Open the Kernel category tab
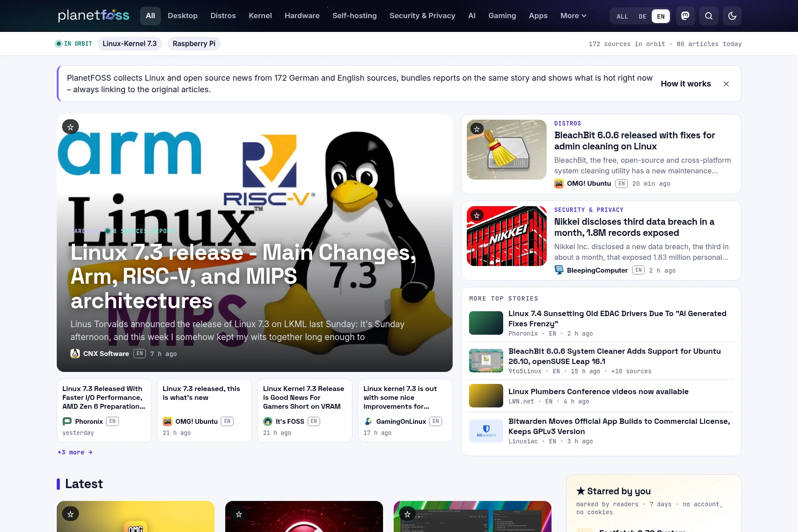This screenshot has height=532, width=798. coord(260,16)
